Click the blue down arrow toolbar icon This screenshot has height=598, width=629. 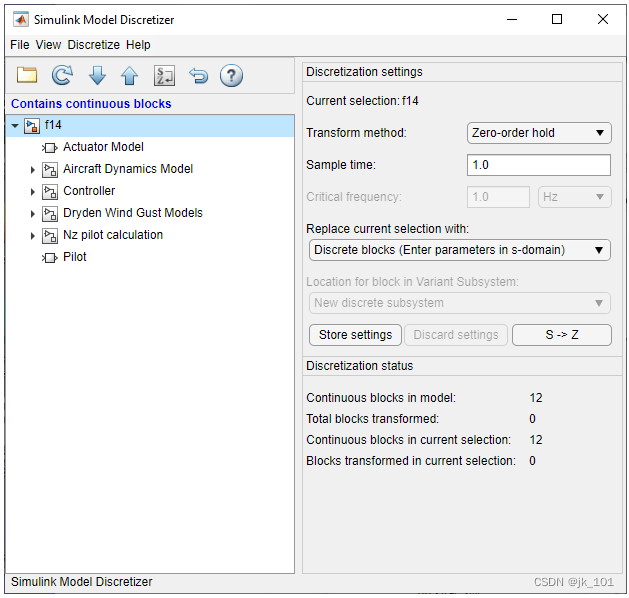click(x=97, y=75)
